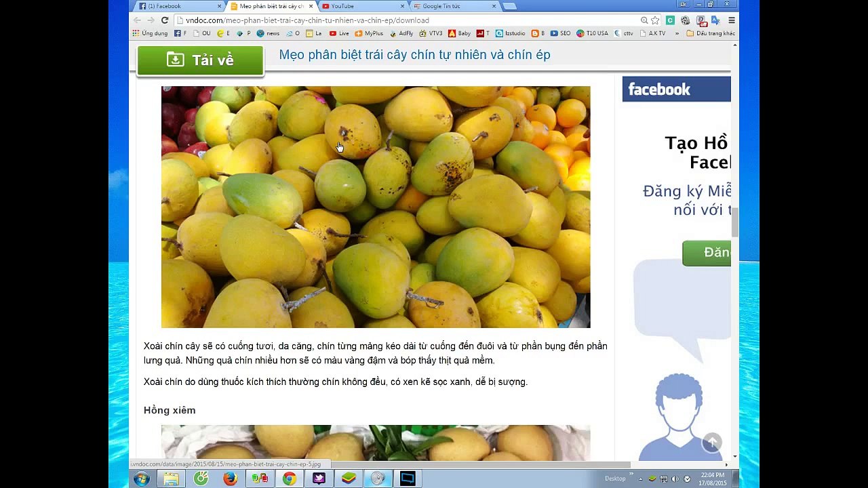
Task: Close the YouTube tab
Action: coord(403,6)
